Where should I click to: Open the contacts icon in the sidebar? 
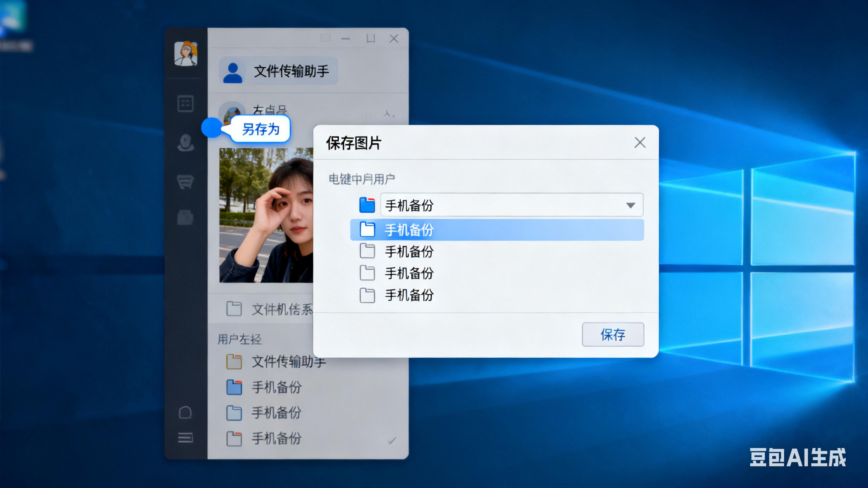pyautogui.click(x=185, y=143)
